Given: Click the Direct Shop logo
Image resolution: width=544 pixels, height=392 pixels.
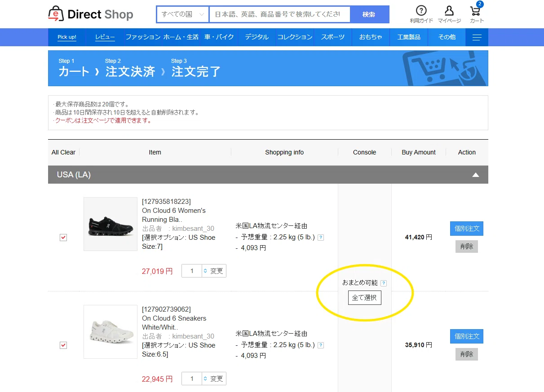Looking at the screenshot, I should 90,14.
